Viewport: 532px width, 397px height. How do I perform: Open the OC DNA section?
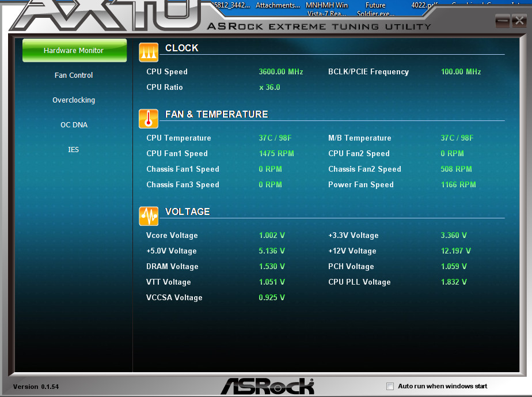coord(74,124)
